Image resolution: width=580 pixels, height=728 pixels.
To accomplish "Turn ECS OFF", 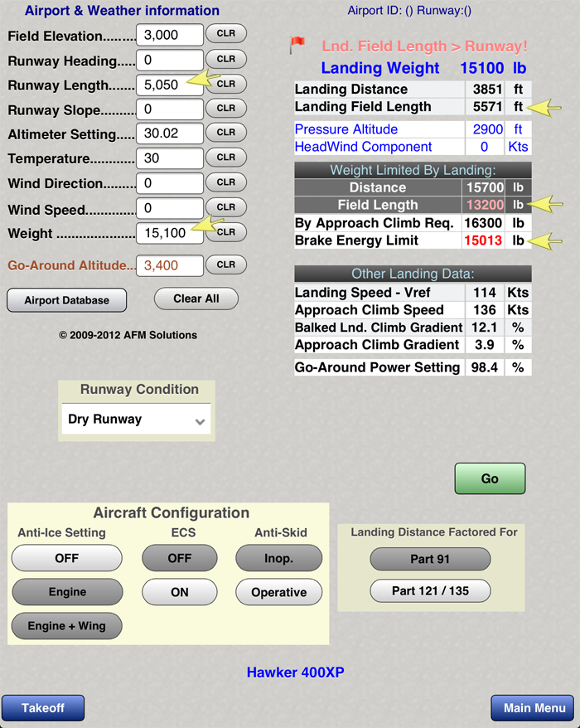I will [x=180, y=558].
